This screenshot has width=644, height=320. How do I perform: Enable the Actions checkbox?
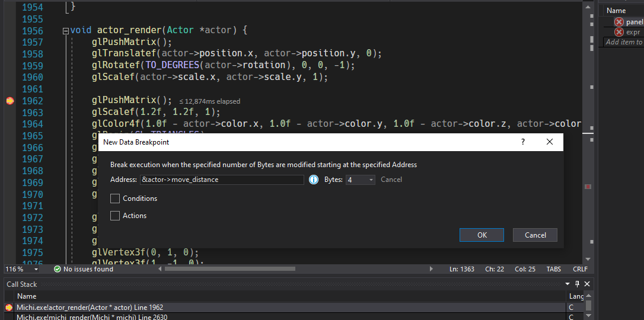pyautogui.click(x=115, y=216)
